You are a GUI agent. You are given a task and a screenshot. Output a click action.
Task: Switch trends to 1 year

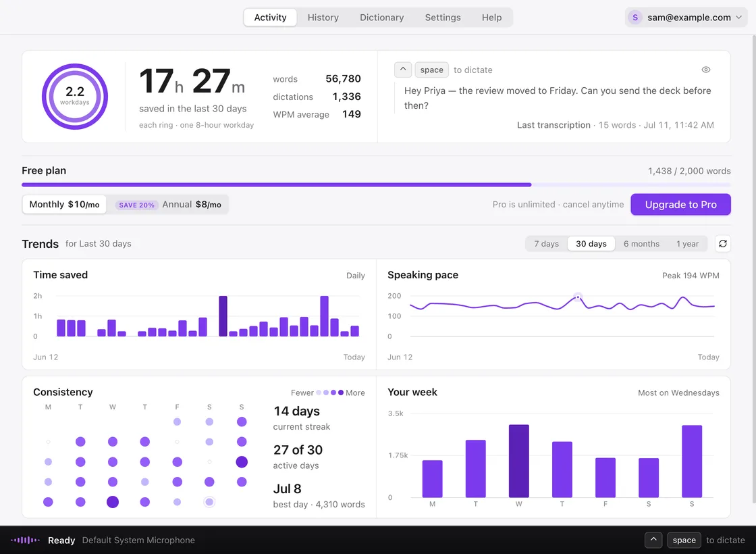click(x=687, y=244)
